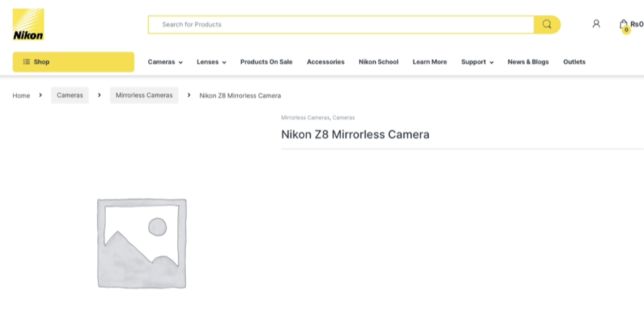
Task: Click the Home breadcrumb link
Action: point(21,96)
